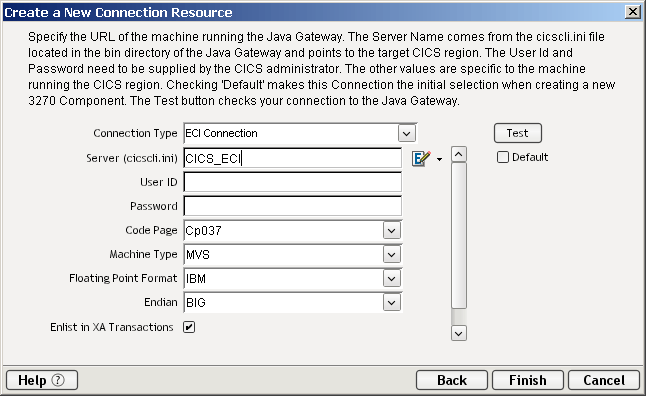Click the BIG value in Endian
The width and height of the screenshot is (646, 396).
(x=196, y=303)
